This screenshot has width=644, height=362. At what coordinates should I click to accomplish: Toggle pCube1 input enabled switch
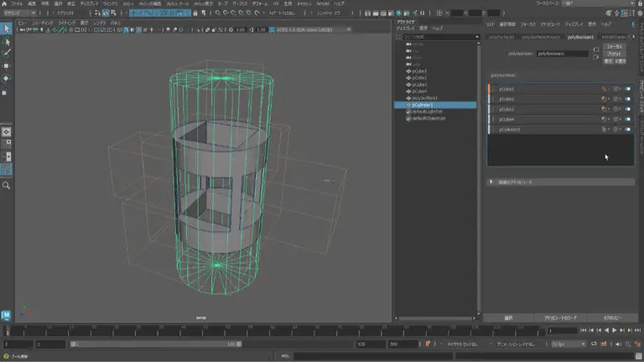click(x=627, y=89)
